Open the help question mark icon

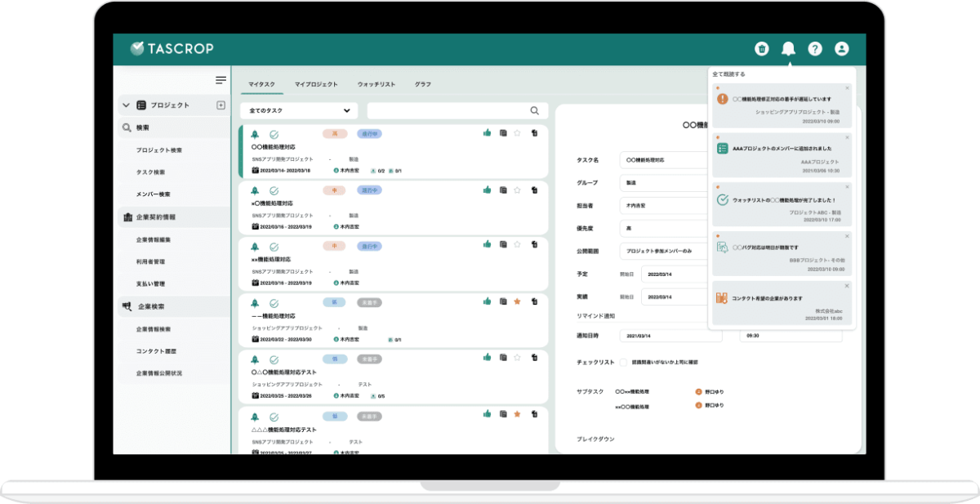click(x=815, y=49)
